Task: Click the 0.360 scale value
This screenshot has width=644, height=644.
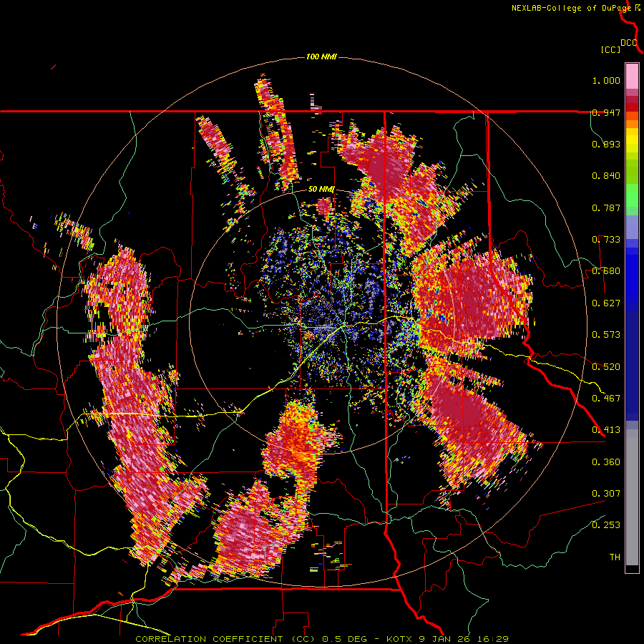Action: (x=606, y=462)
